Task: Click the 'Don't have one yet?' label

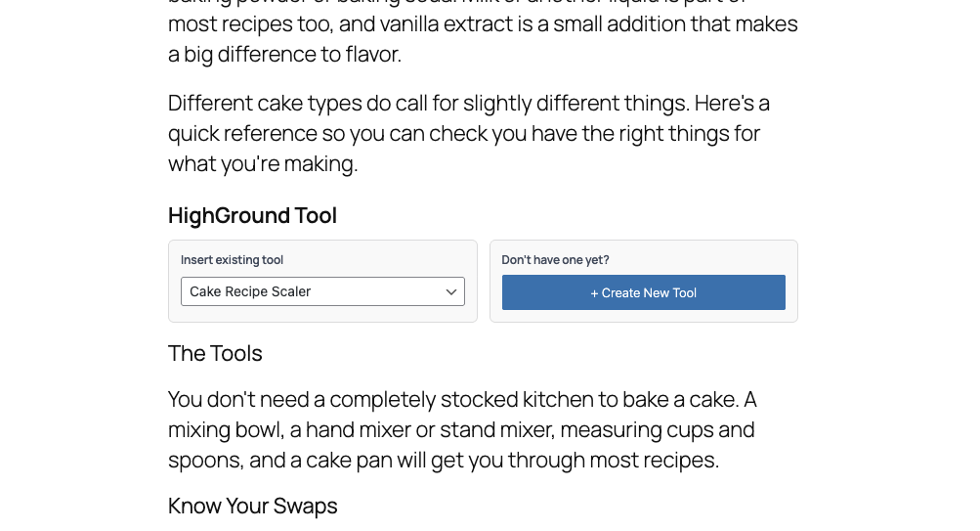Action: [x=555, y=260]
